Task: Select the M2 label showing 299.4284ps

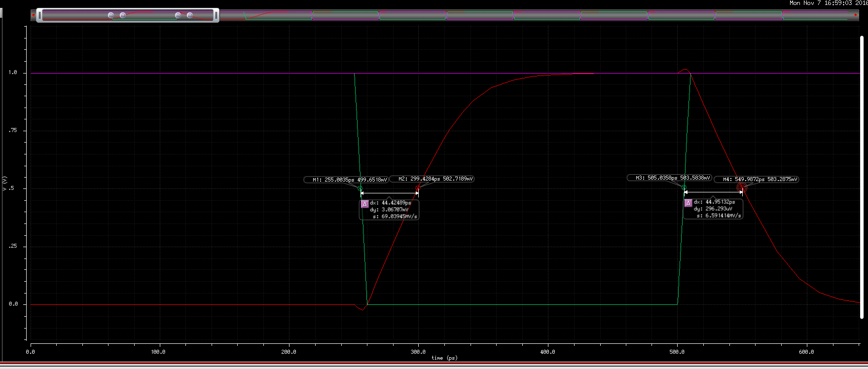Action: coord(432,179)
